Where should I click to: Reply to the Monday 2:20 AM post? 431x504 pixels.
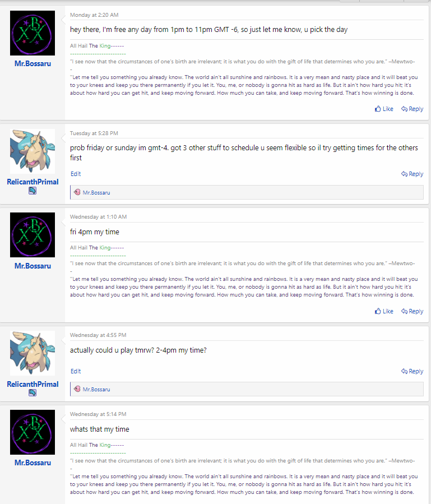coord(412,109)
